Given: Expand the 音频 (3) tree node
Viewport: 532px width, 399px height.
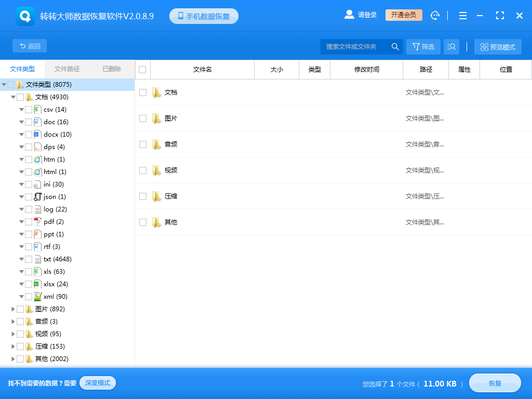Looking at the screenshot, I should pos(13,322).
